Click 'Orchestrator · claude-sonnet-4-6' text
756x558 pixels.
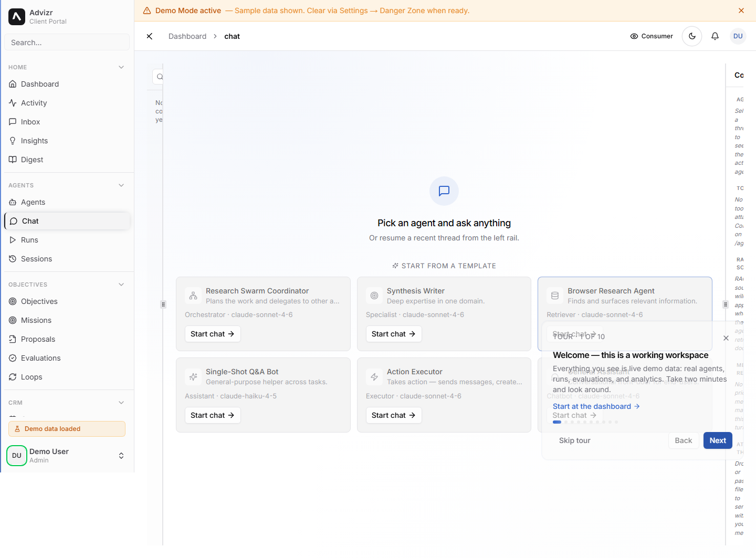pyautogui.click(x=239, y=315)
